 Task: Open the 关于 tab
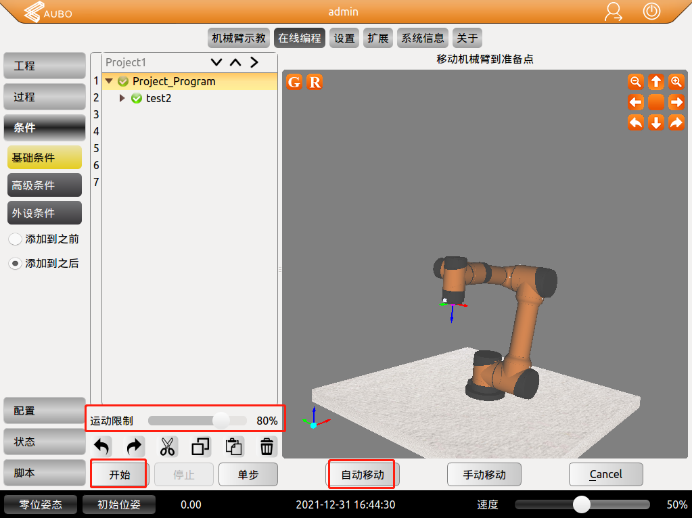pos(468,38)
